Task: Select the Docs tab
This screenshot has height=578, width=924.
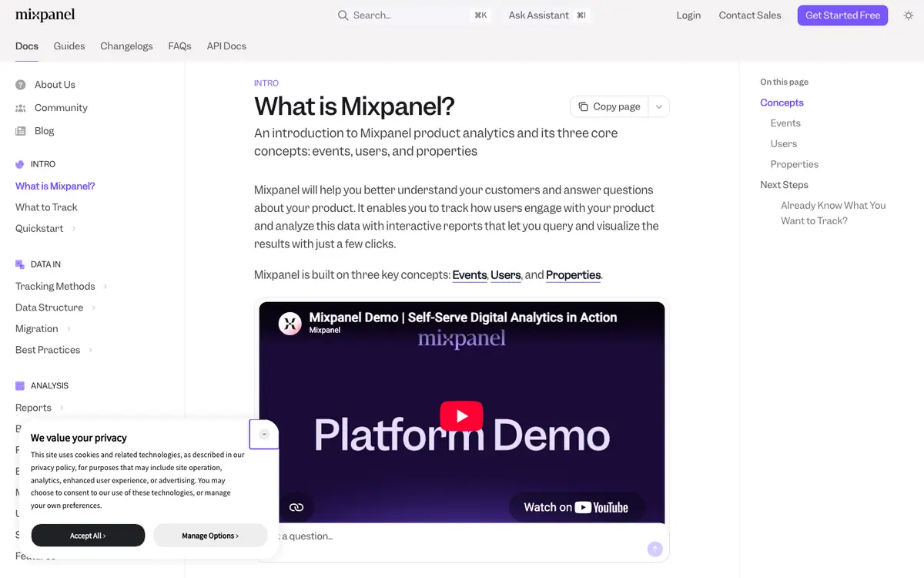Action: click(27, 46)
